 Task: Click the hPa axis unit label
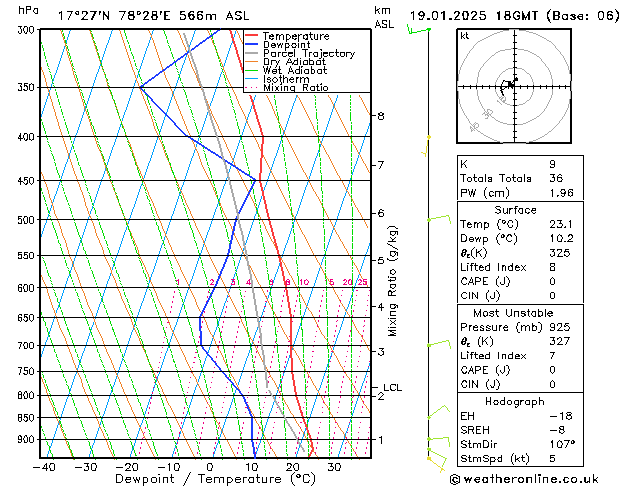click(x=28, y=10)
